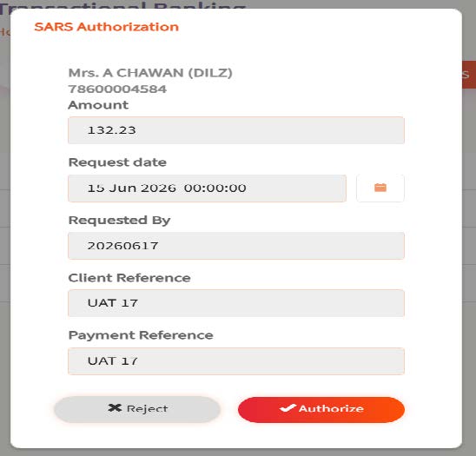476x456 pixels.
Task: Click the orange button behind dialog's right edge
Action: (469, 75)
